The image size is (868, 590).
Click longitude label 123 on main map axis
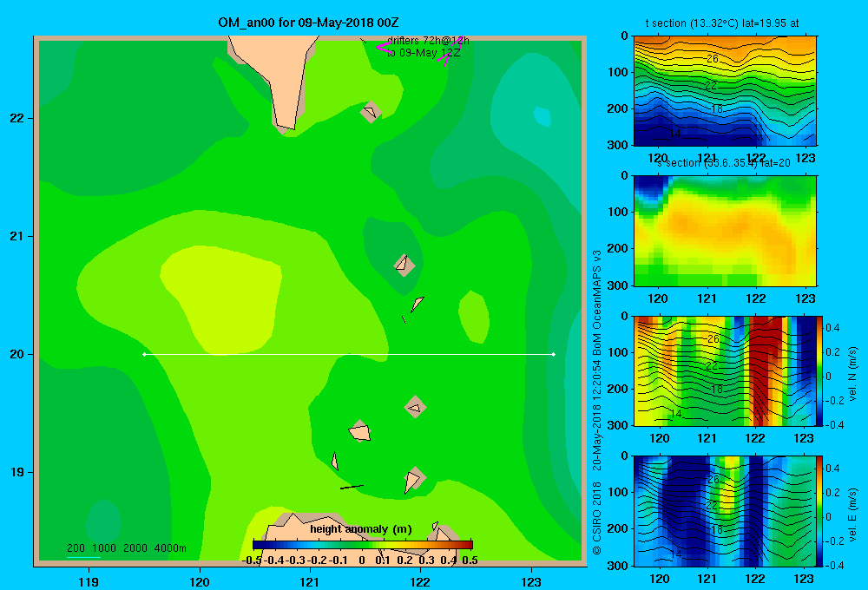point(531,581)
